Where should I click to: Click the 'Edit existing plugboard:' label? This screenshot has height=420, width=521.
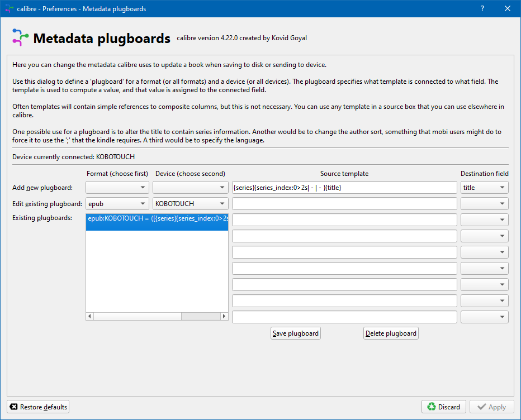click(x=47, y=204)
